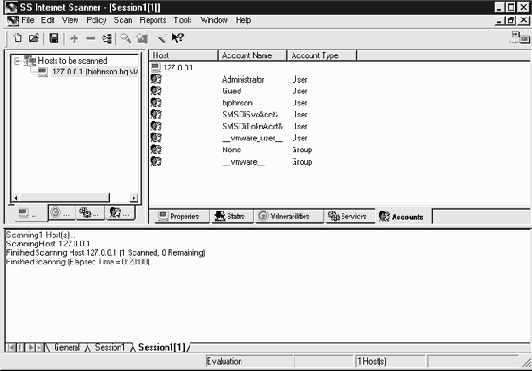
Task: Open the Window menu
Action: pos(214,20)
